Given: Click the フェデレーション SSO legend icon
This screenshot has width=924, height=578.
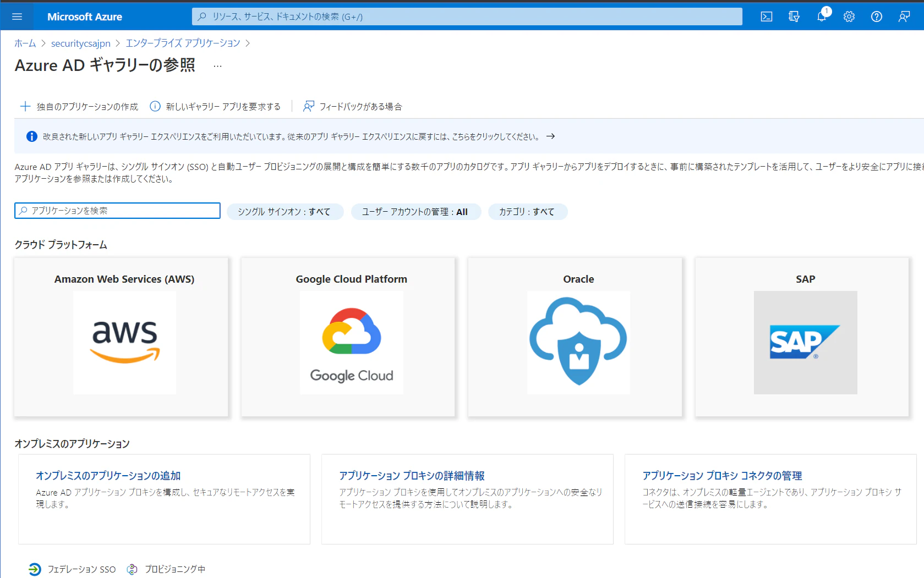Looking at the screenshot, I should pyautogui.click(x=35, y=569).
